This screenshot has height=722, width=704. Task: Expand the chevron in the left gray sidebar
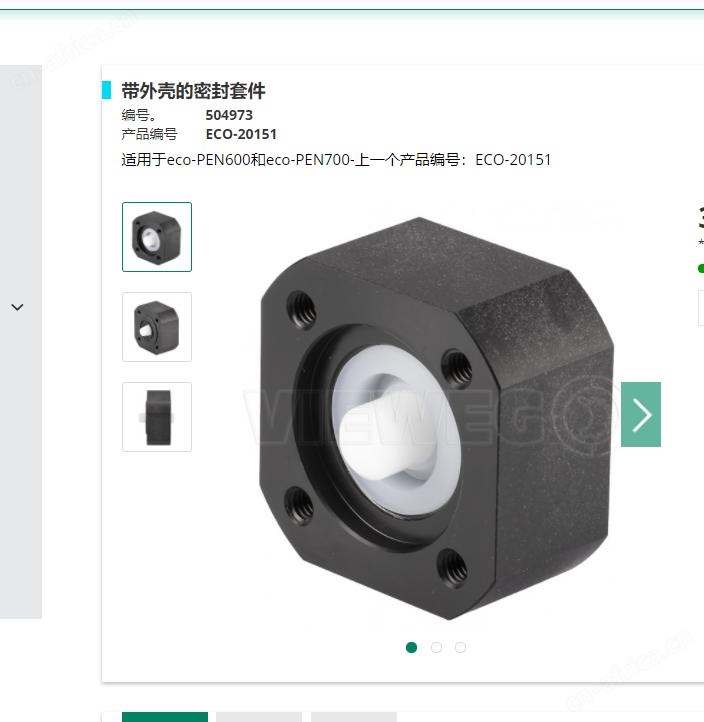[17, 307]
